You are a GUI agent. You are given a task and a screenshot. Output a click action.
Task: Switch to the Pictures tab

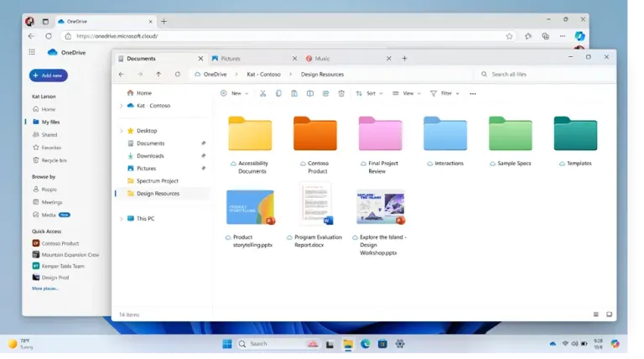pos(254,59)
